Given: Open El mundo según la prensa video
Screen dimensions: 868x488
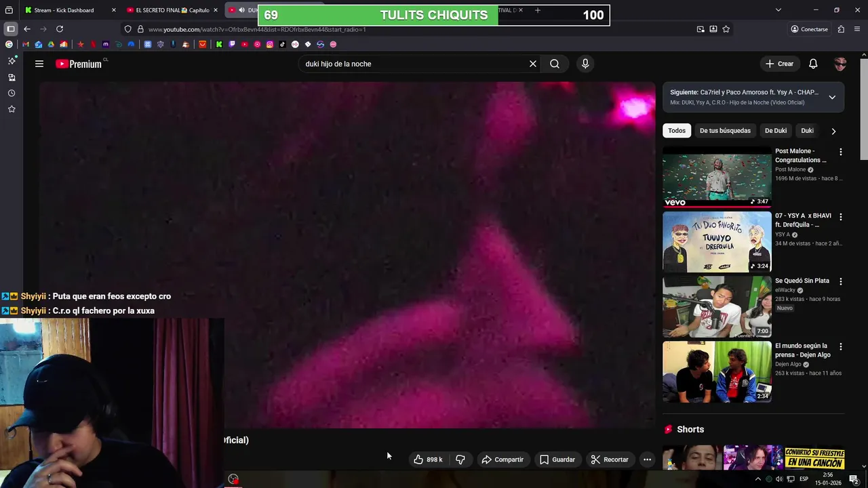Looking at the screenshot, I should click(717, 372).
